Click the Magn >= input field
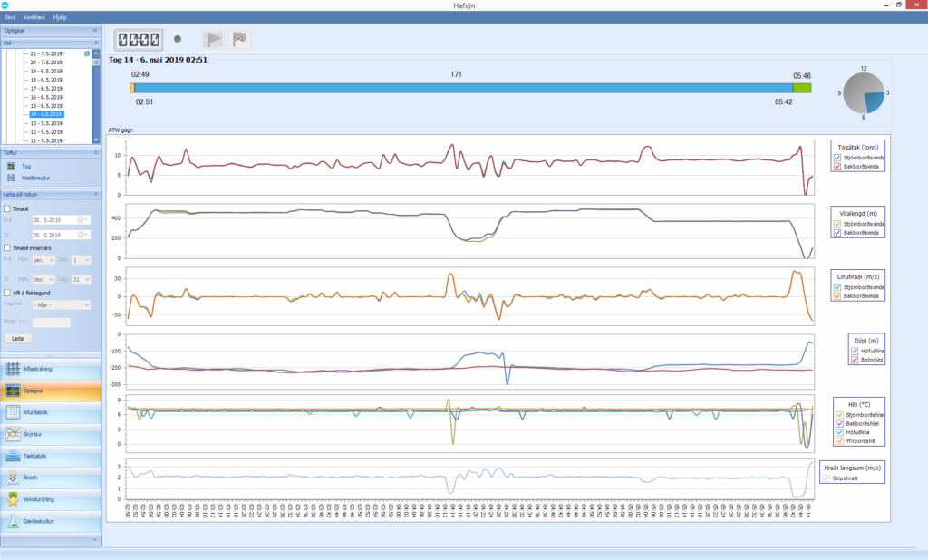 [51, 323]
